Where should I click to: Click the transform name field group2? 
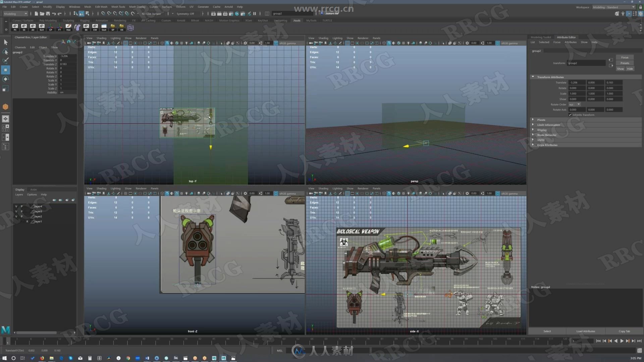tap(586, 63)
